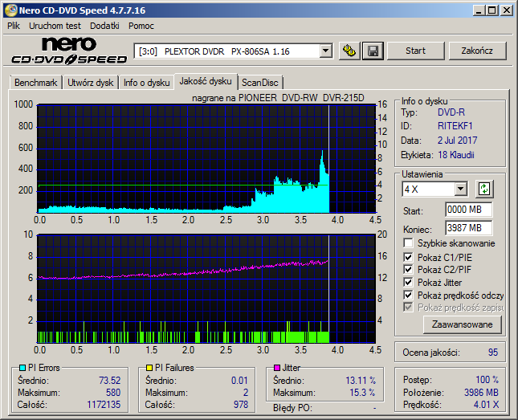Open the Pomoc menu

(x=141, y=26)
